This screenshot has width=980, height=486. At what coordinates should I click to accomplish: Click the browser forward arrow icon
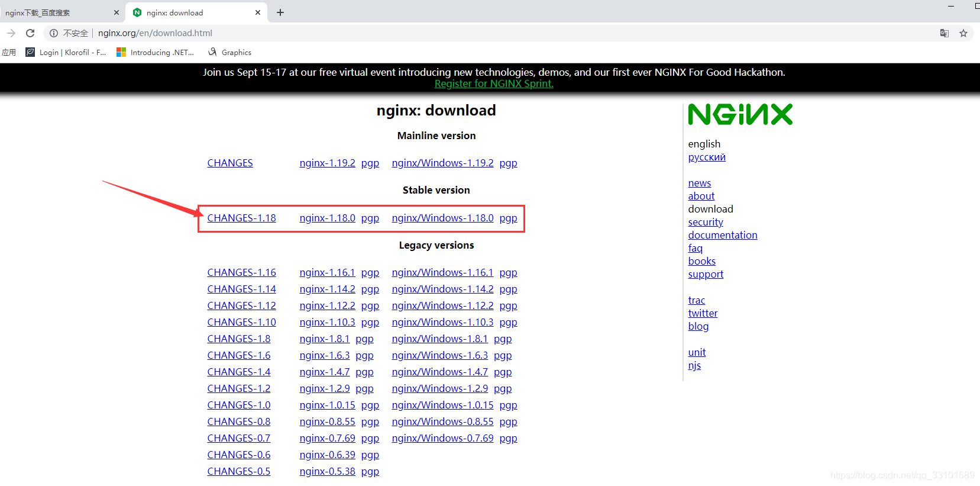pos(11,33)
